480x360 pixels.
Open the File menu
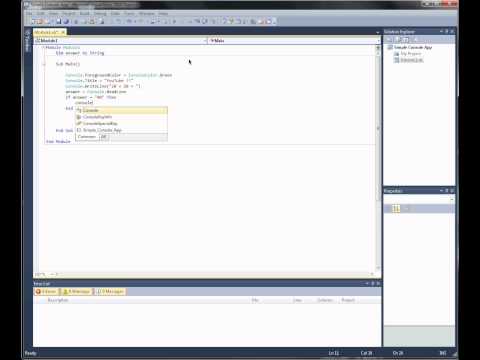[x=29, y=13]
